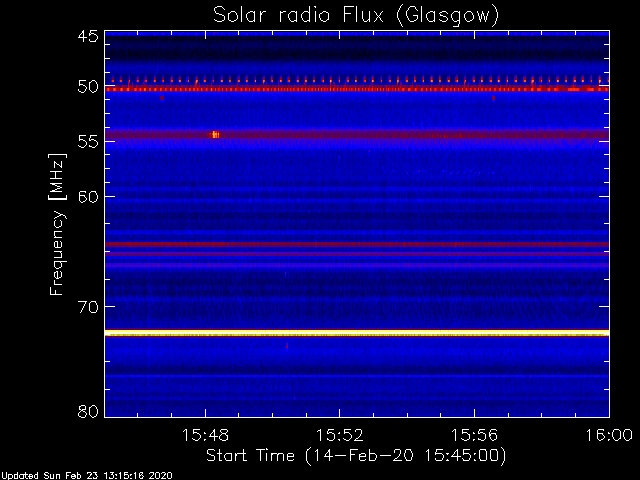This screenshot has width=640, height=480.
Task: Select the 45 frequency tick label
Action: 88,36
